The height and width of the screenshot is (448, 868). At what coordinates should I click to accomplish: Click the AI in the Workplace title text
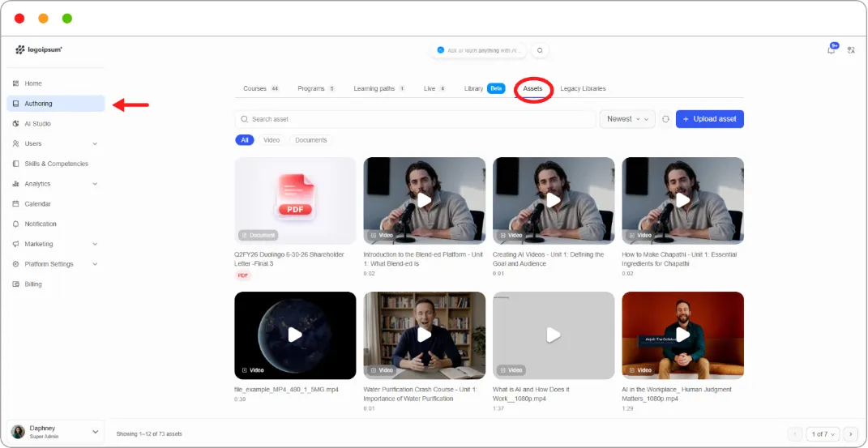pos(677,394)
